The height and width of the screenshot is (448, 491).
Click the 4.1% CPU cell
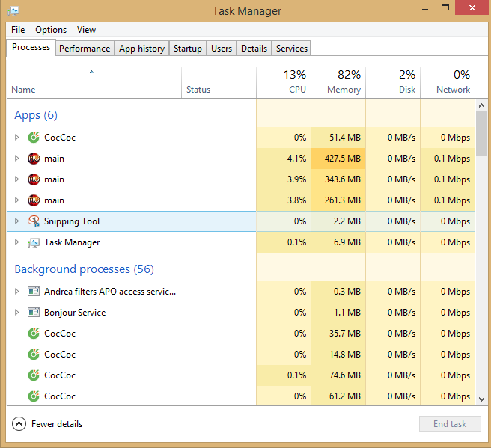point(284,159)
